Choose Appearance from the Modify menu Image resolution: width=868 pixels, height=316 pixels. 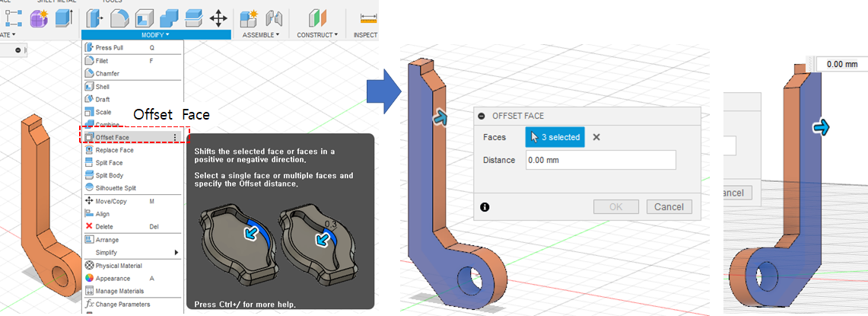[x=132, y=279]
